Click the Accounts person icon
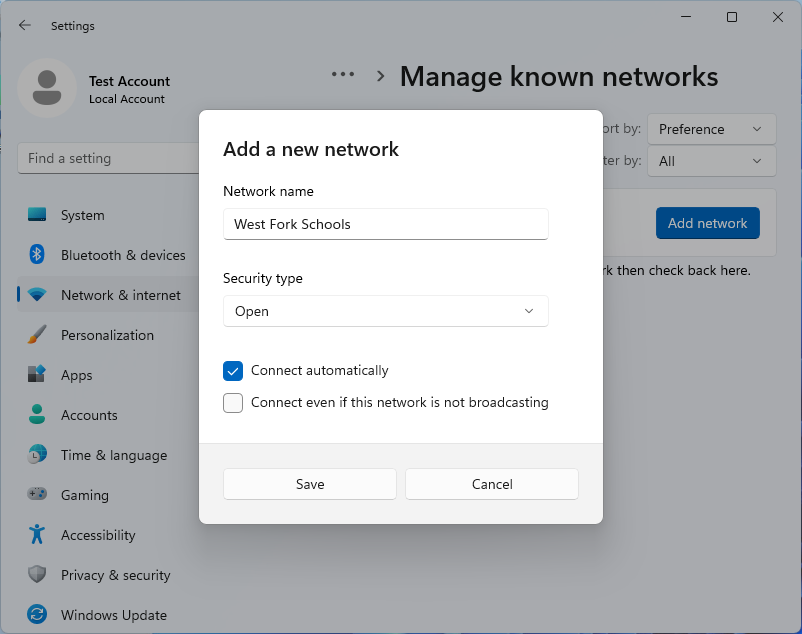 point(37,414)
